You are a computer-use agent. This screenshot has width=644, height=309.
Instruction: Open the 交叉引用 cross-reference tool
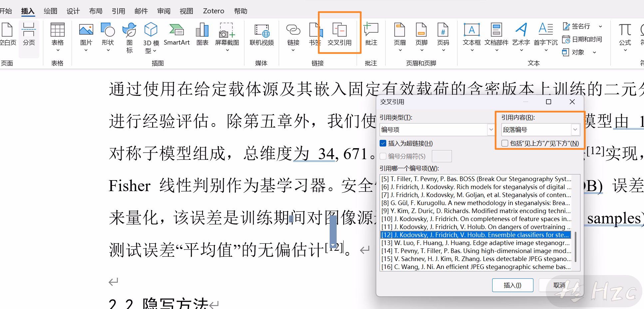[x=339, y=34]
